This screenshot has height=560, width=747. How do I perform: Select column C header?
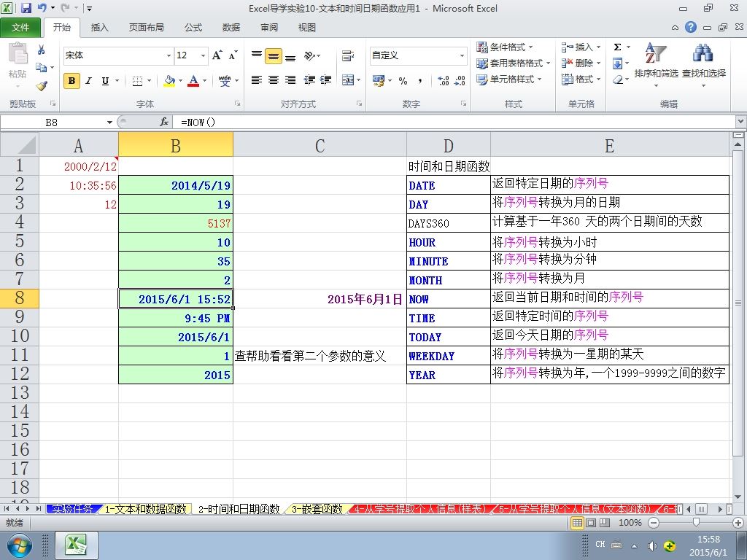[320, 145]
